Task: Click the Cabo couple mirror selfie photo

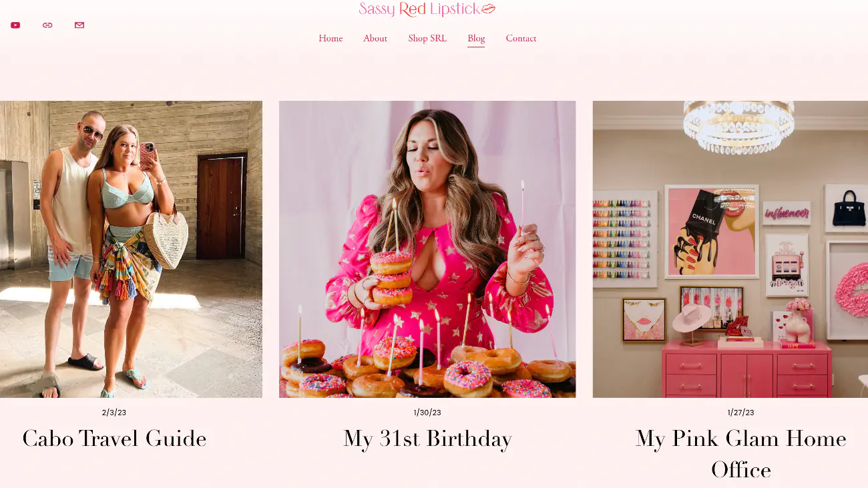Action: pos(131,249)
